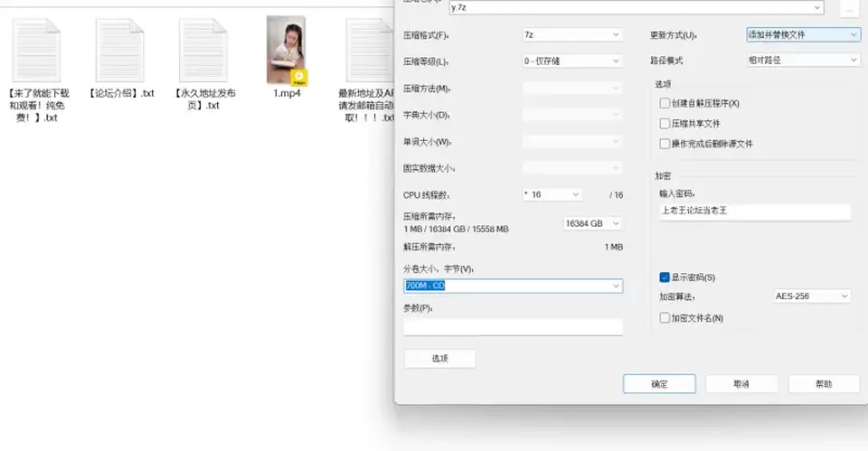The image size is (868, 451).
Task: Click the 1.mp4 file name label
Action: tap(287, 93)
